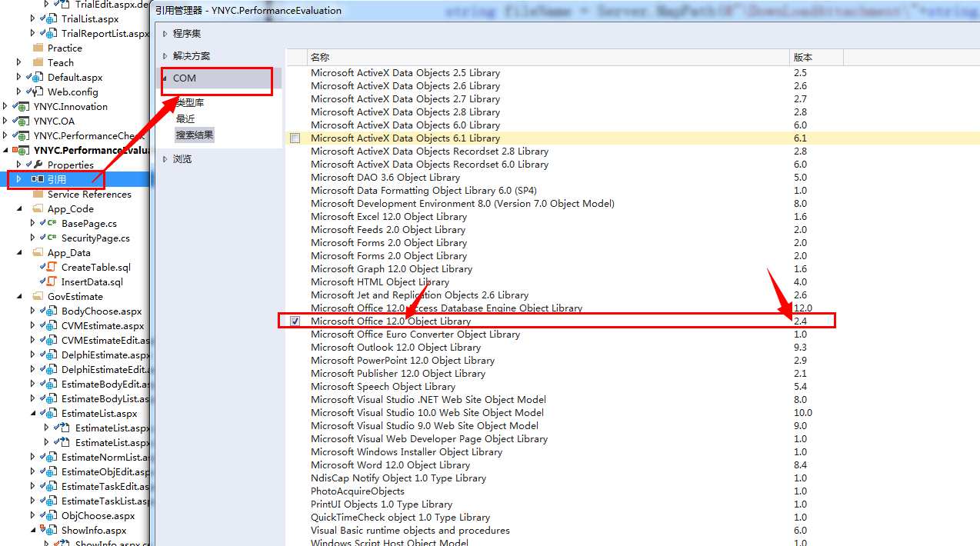
Task: Select Microsoft Publisher 12.0 Object Library row
Action: point(632,374)
